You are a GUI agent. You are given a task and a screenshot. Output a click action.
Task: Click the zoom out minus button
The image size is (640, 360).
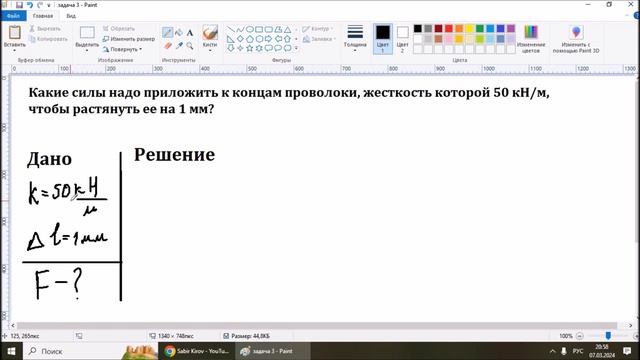coord(579,336)
